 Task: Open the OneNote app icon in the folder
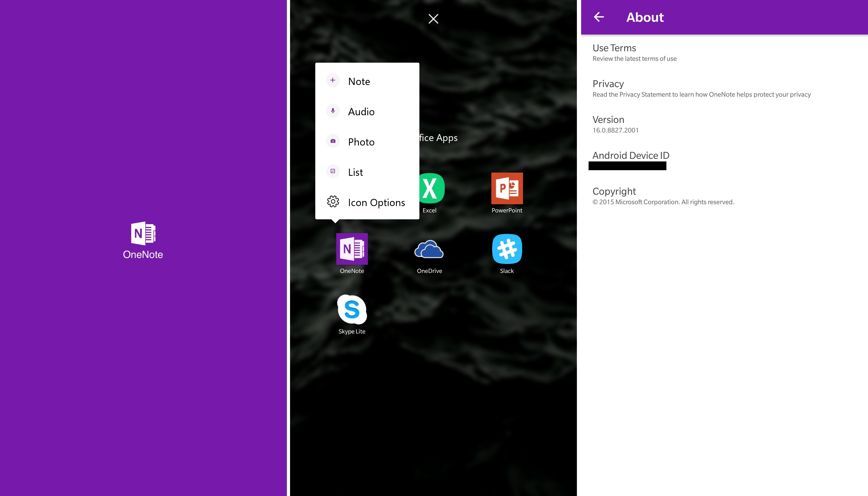pos(352,249)
